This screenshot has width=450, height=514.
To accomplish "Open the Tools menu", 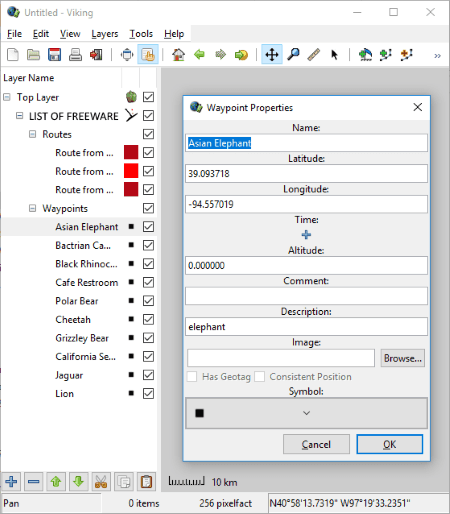I will 141,34.
